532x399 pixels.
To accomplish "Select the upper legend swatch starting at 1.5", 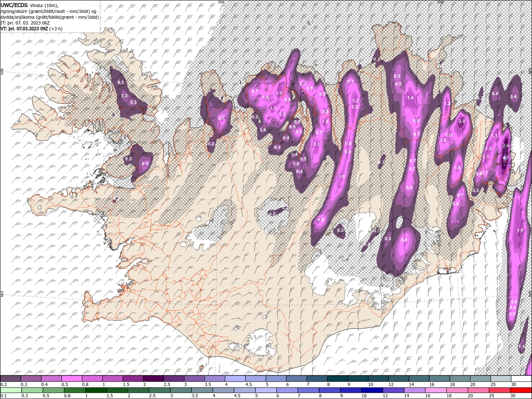I will (x=133, y=379).
